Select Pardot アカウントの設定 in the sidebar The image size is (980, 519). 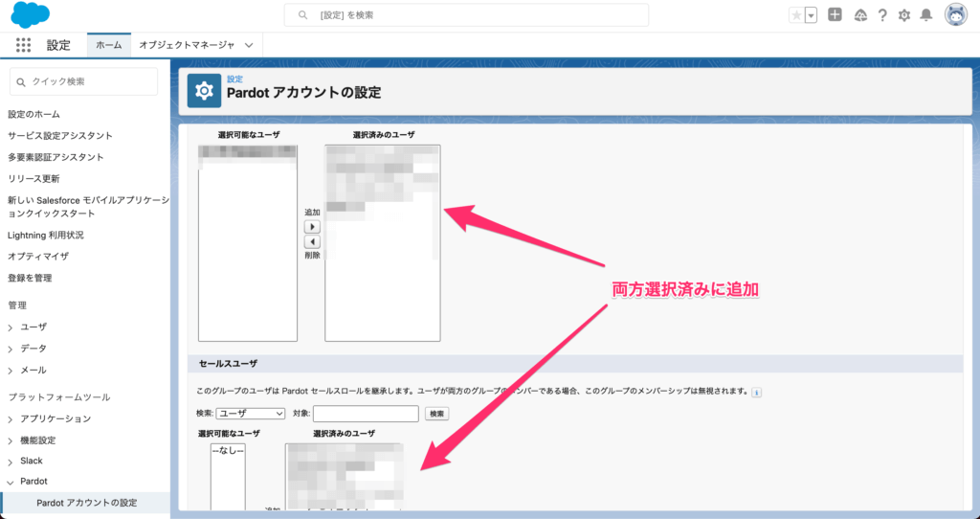[87, 503]
